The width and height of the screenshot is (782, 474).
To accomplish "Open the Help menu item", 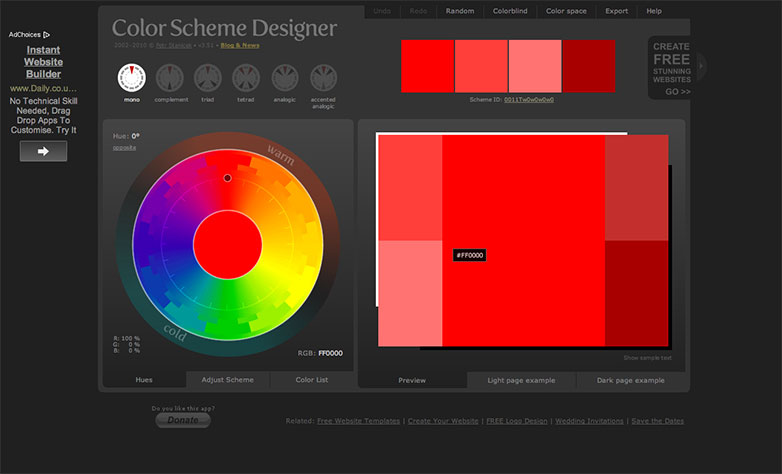I will [x=654, y=11].
